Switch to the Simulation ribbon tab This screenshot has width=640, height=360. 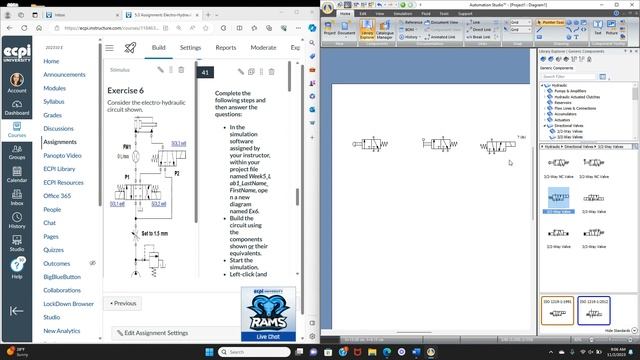(x=402, y=14)
